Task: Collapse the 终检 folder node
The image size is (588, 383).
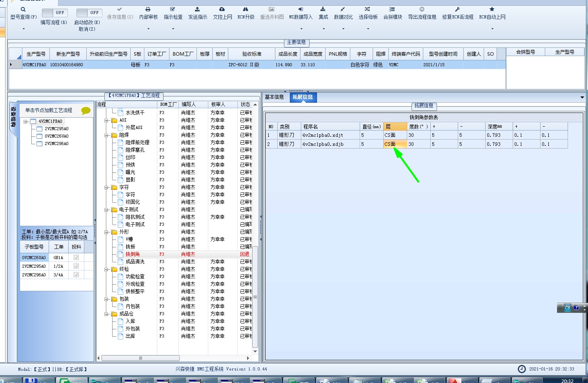Action: [106, 269]
